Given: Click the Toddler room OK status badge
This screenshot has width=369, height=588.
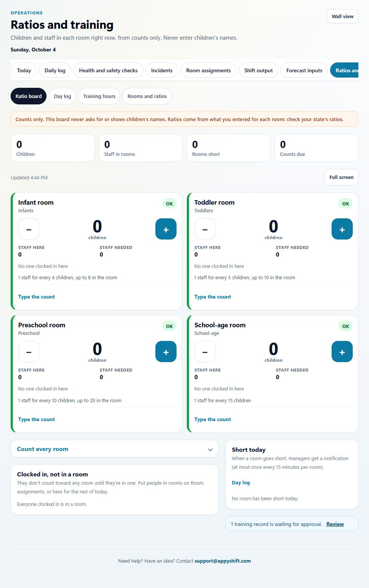Looking at the screenshot, I should [x=346, y=204].
